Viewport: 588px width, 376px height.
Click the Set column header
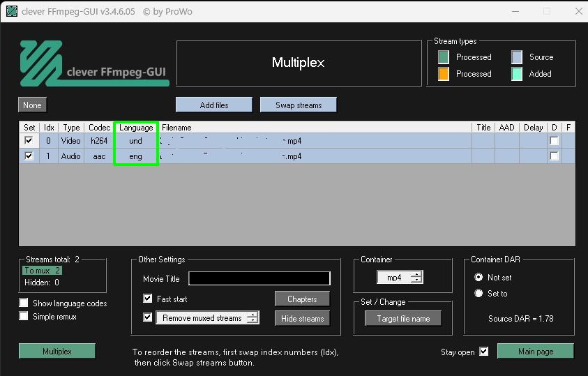pyautogui.click(x=29, y=128)
